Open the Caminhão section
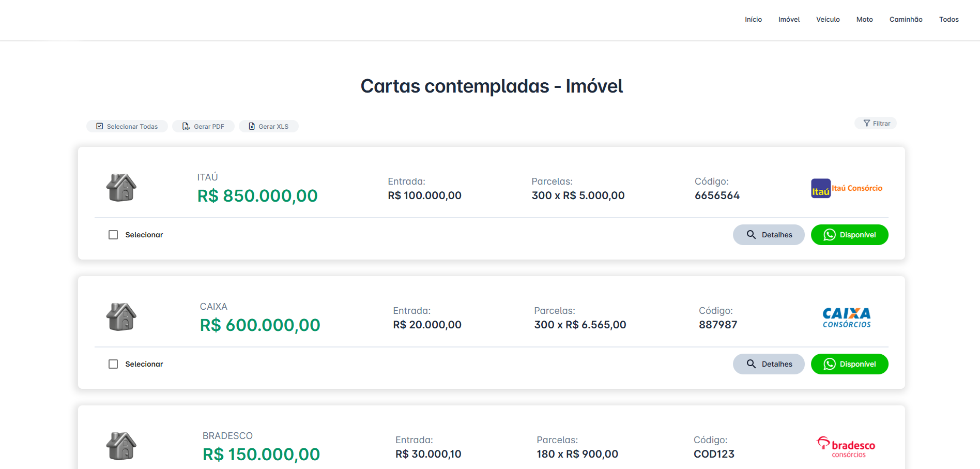Screen dimensions: 980x469 (906, 19)
